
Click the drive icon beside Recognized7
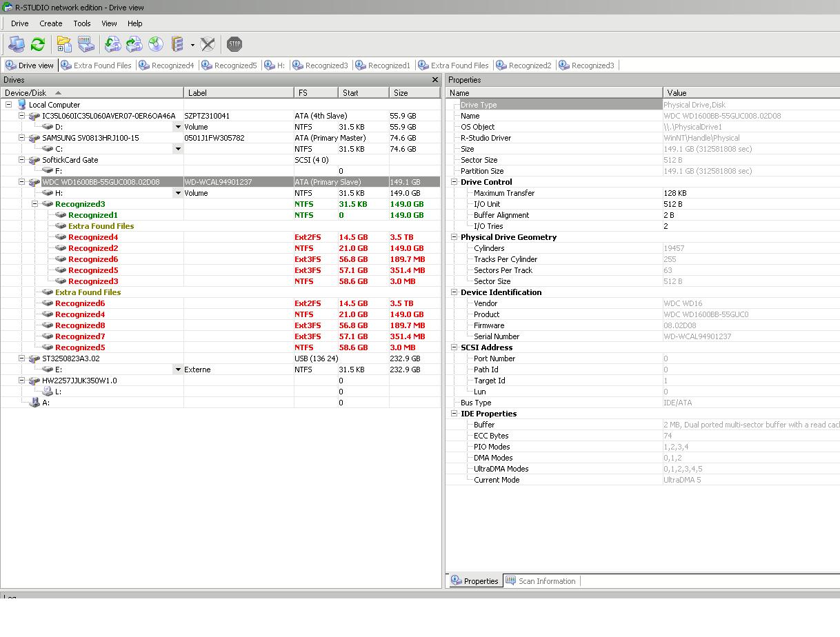[x=48, y=336]
